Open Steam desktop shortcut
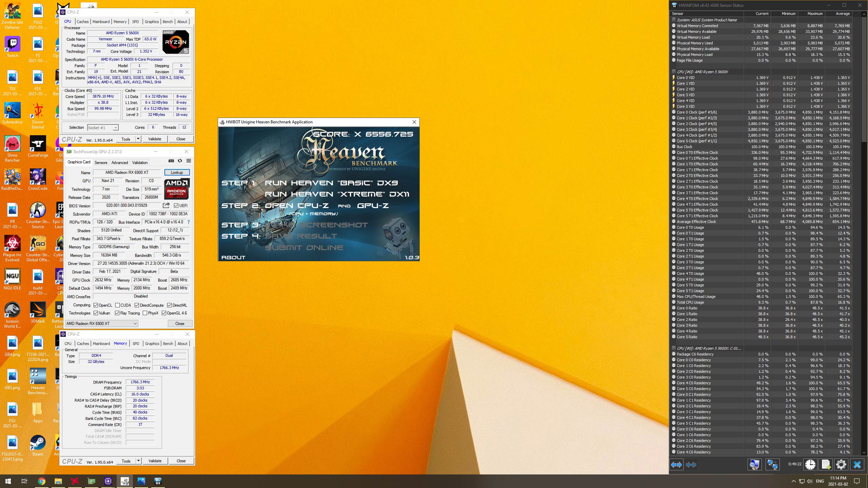This screenshot has width=868, height=488. point(38,446)
